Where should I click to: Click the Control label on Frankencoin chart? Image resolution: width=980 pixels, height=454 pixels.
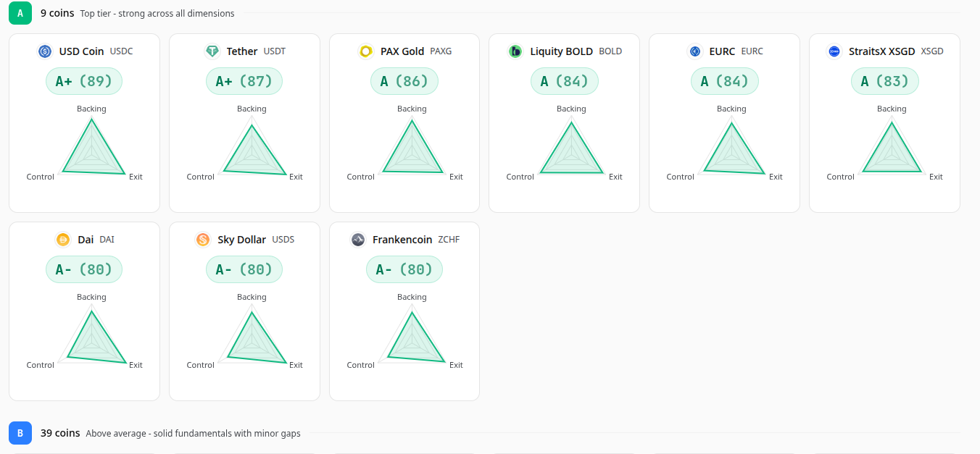(x=361, y=365)
